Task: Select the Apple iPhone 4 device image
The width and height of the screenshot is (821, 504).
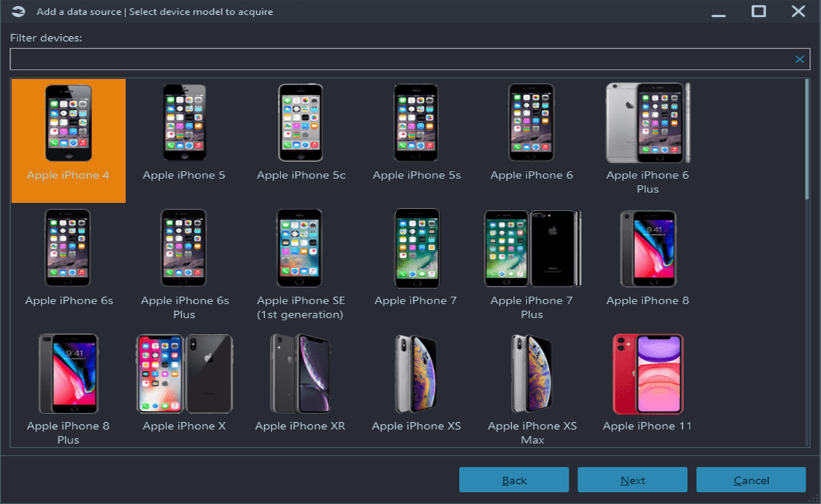Action: coord(68,123)
